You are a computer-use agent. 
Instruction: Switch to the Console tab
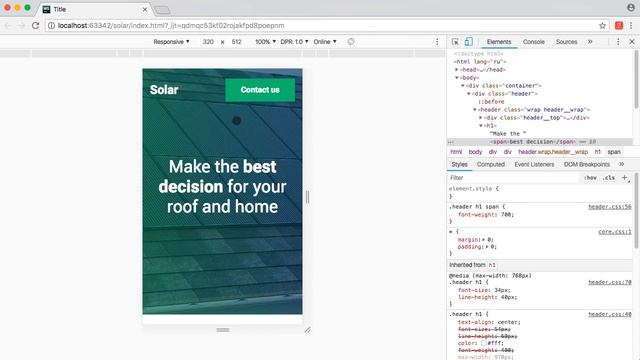point(533,42)
